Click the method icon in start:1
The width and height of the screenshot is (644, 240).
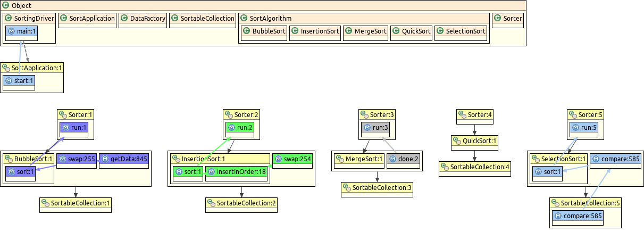[8, 81]
